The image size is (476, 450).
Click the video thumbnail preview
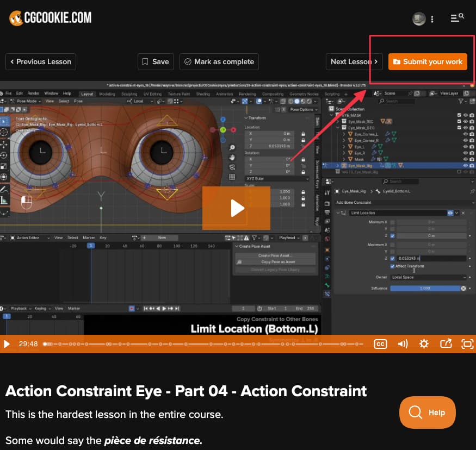[x=238, y=208]
